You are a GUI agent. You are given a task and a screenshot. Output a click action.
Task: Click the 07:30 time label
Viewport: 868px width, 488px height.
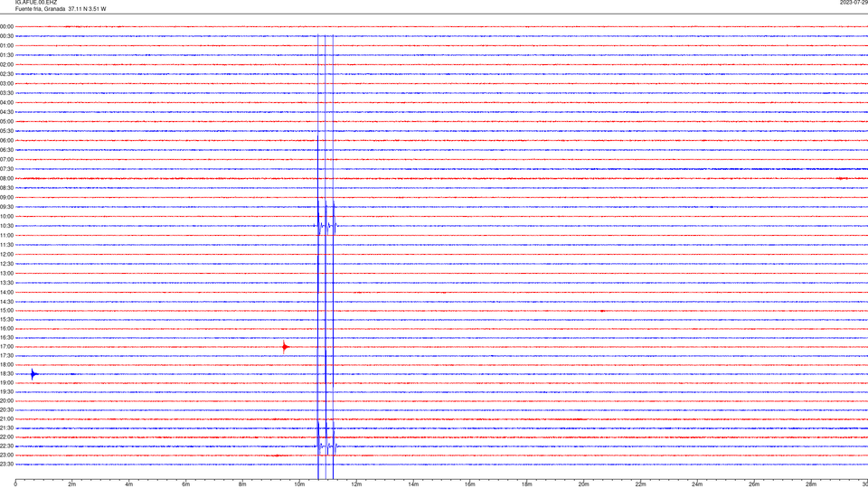coord(6,169)
